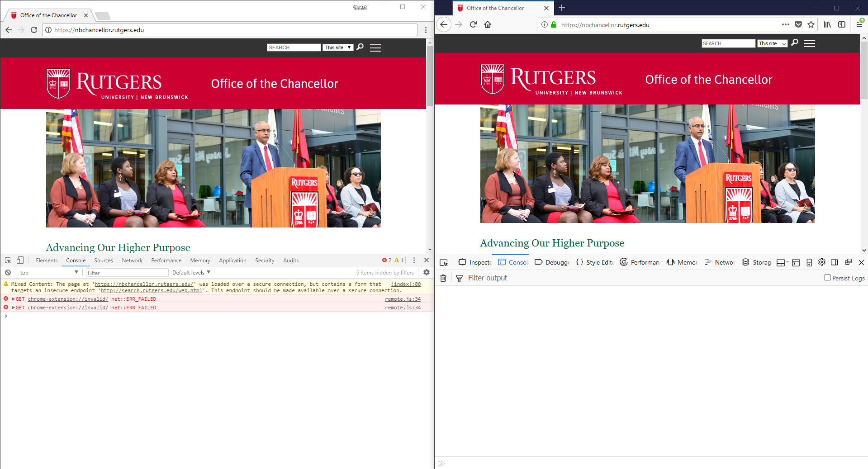Open the first remote.js:34 link
Screen dimensions: 868x469
pyautogui.click(x=403, y=299)
